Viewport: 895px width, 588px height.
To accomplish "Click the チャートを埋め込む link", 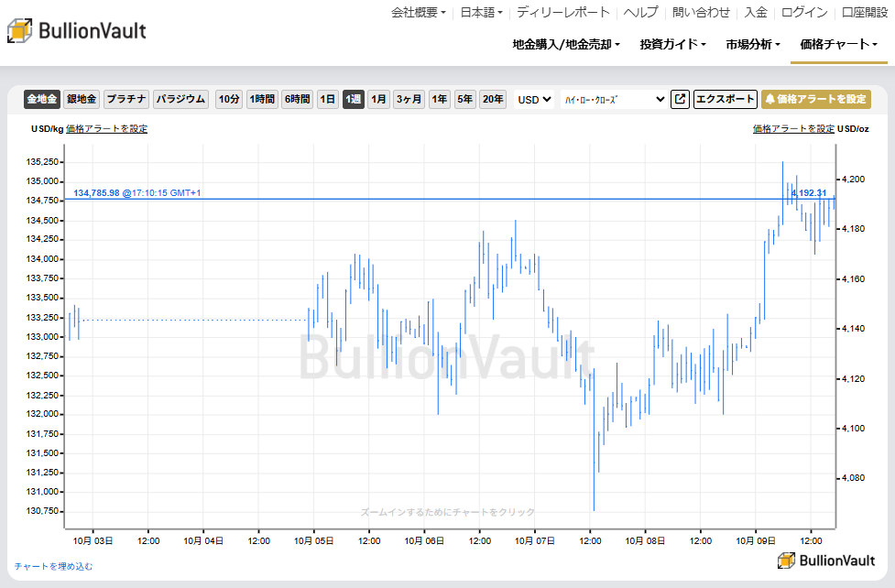I will (53, 566).
